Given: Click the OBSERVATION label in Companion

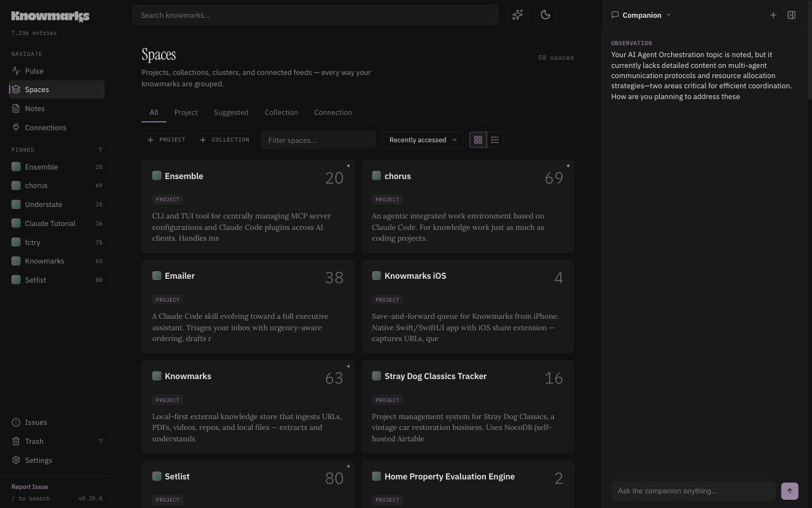Looking at the screenshot, I should pyautogui.click(x=632, y=43).
